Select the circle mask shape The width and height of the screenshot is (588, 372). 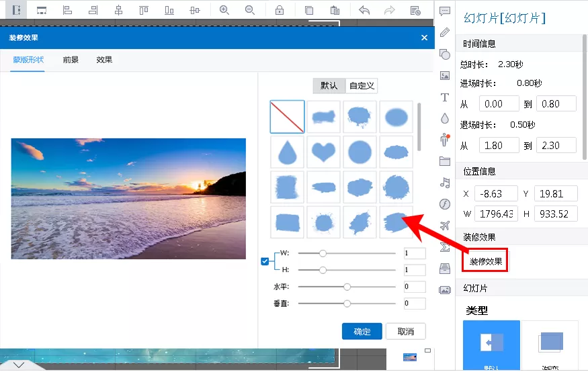360,152
